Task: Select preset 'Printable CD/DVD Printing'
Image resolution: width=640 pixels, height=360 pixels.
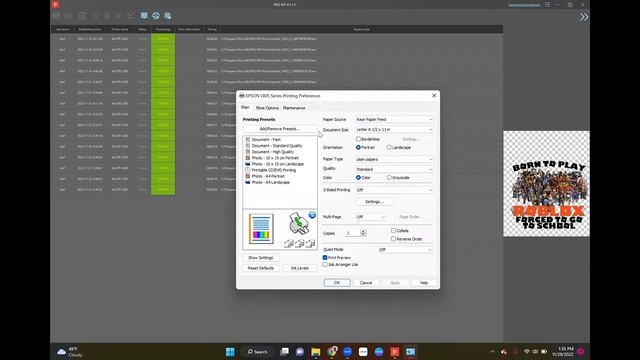Action: tap(273, 170)
